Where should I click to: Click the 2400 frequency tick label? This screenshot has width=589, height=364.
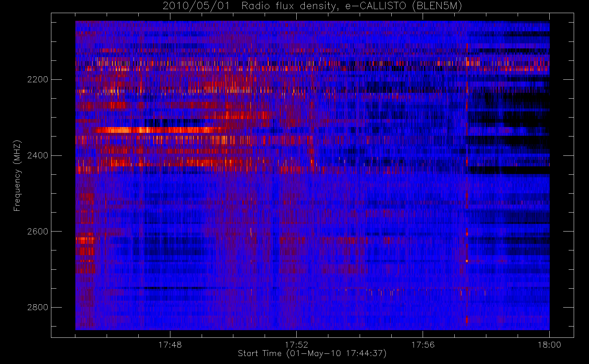point(37,156)
